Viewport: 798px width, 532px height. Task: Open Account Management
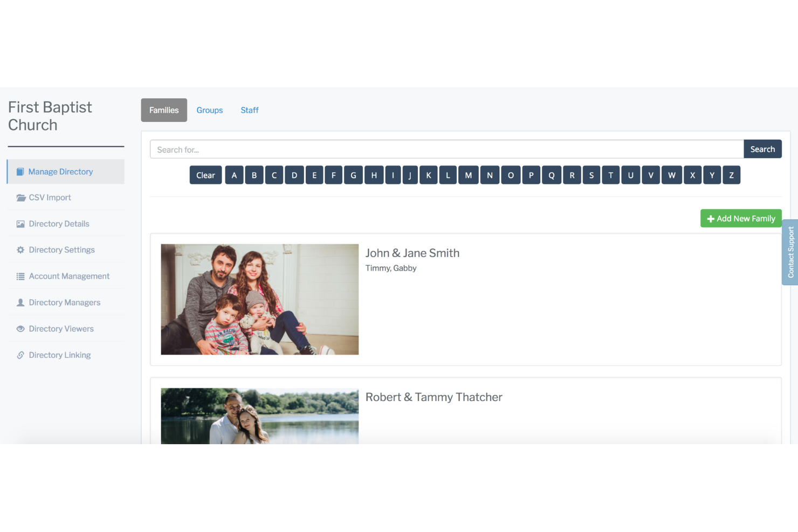(66, 276)
